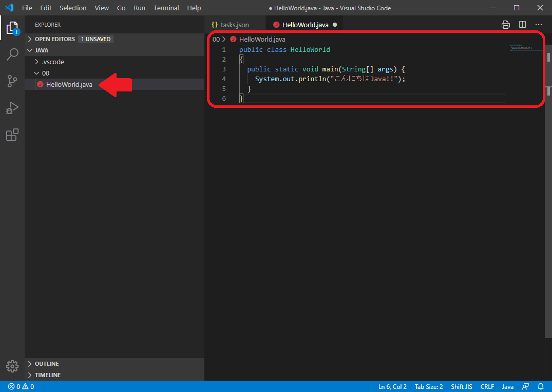Open notifications bell in status bar
This screenshot has height=392, width=552.
541,386
